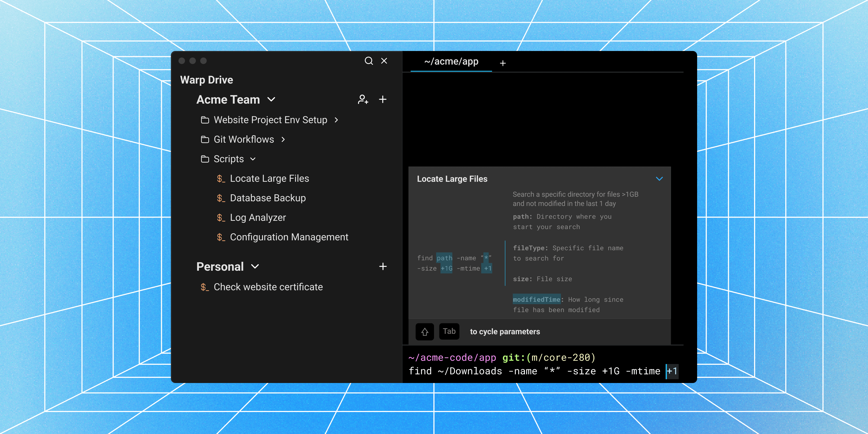Collapse the Acme Team section
Screen dimensions: 868x434
pos(271,99)
